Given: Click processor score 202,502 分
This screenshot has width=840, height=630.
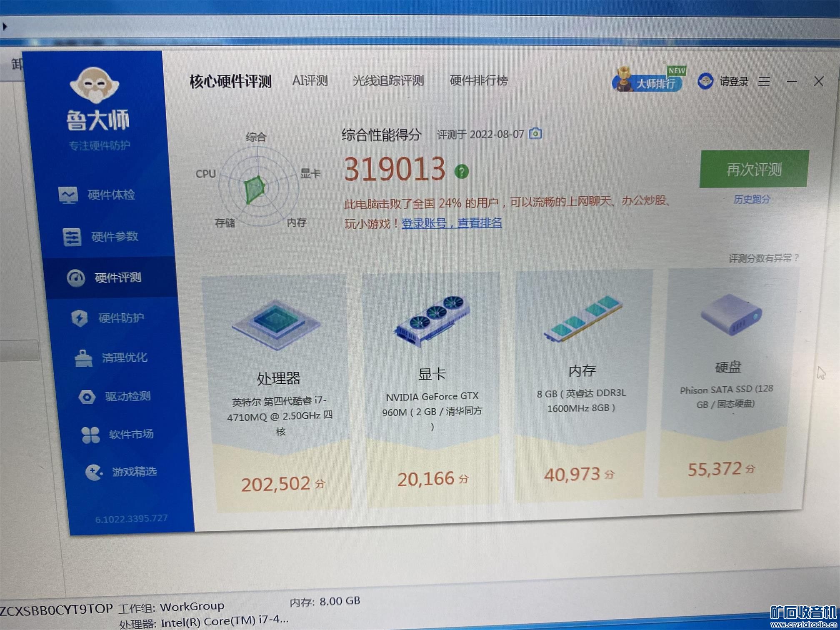Looking at the screenshot, I should [x=283, y=484].
